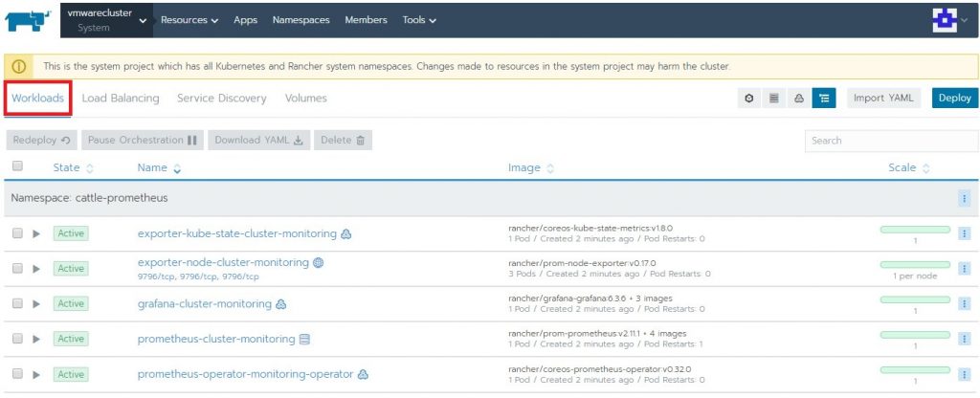The width and height of the screenshot is (980, 398).
Task: Click the globe icon beside exporter-node-cluster-monitoring
Action: pyautogui.click(x=318, y=262)
